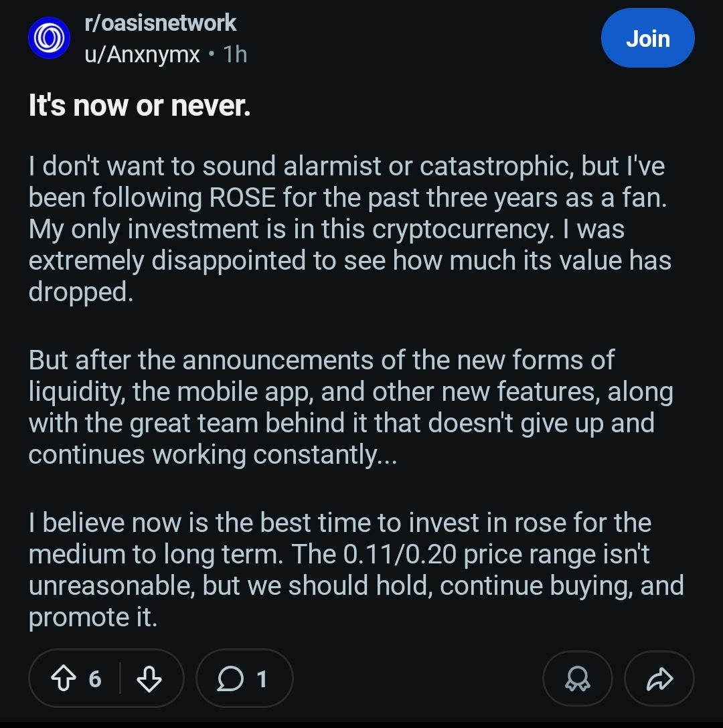Downvote the post with the down arrow

149,679
